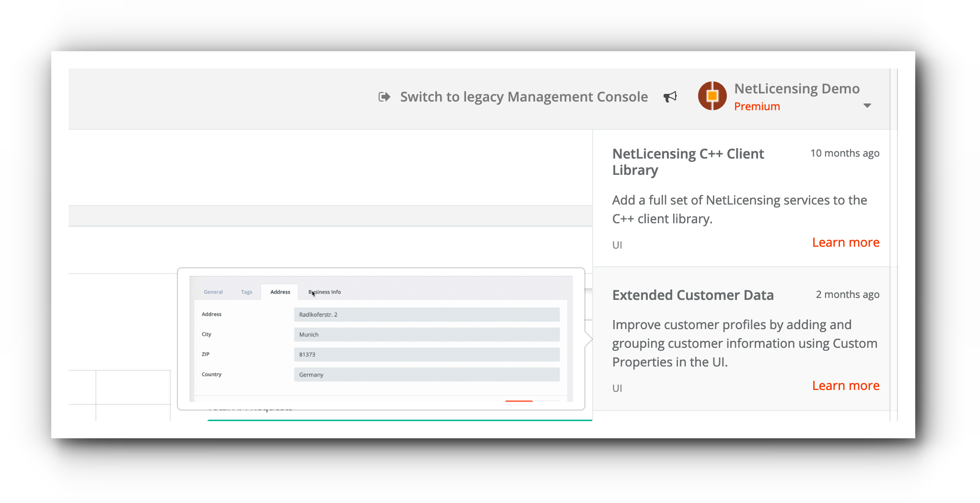The image size is (980, 503).
Task: Click the Country field containing Germany
Action: [427, 375]
